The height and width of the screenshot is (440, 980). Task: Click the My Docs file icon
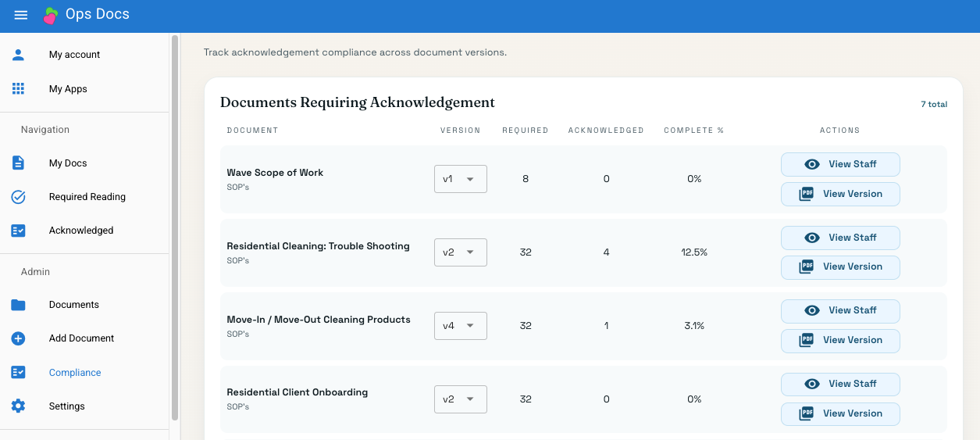18,163
